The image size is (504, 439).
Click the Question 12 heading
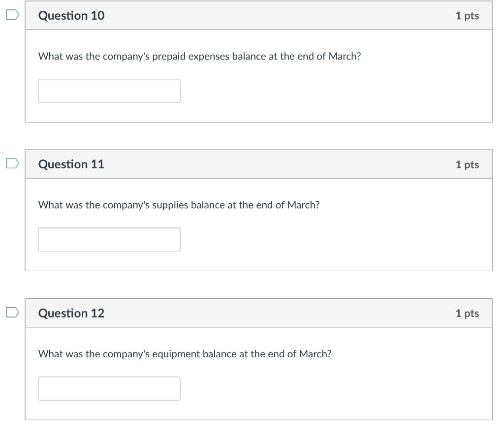[71, 314]
